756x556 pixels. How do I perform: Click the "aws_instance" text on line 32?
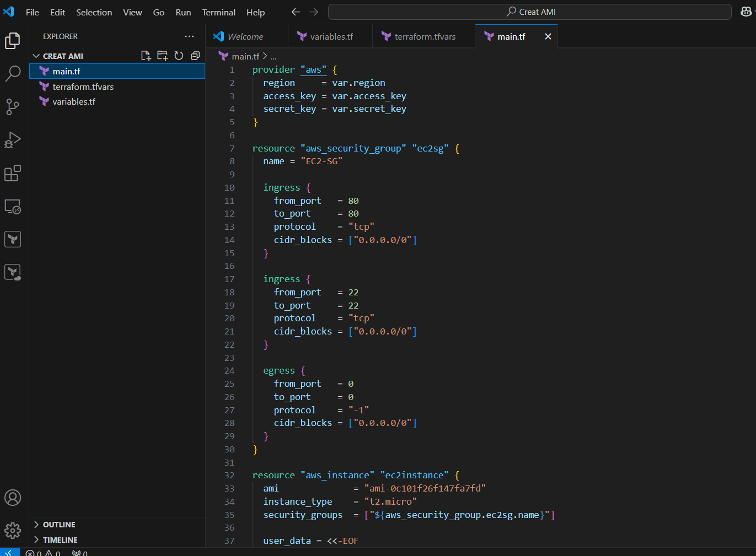click(x=337, y=475)
